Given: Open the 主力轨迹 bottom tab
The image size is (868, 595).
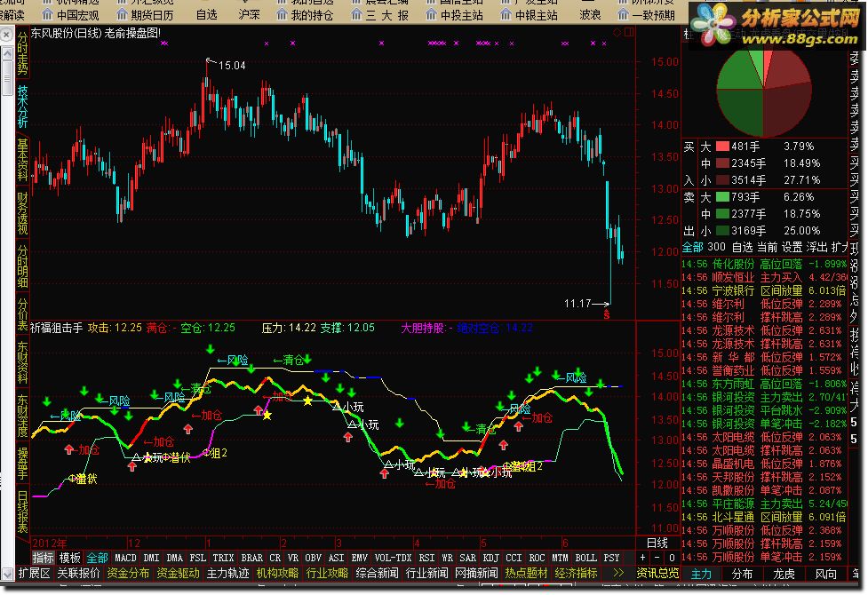Looking at the screenshot, I should [227, 573].
